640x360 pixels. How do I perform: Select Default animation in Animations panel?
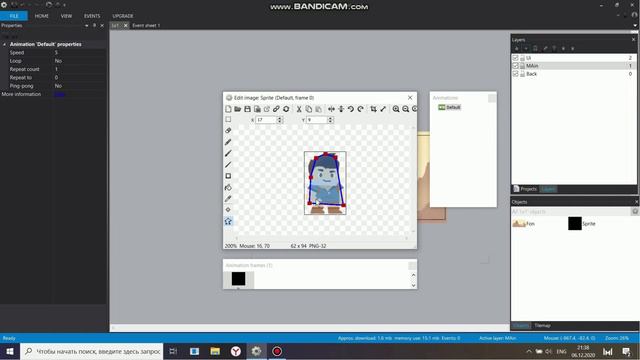[x=449, y=107]
